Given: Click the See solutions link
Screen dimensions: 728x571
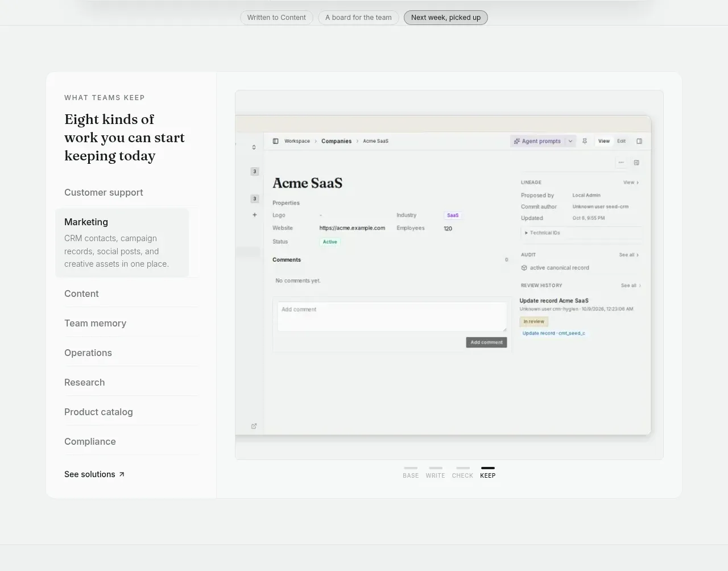Looking at the screenshot, I should pos(94,474).
